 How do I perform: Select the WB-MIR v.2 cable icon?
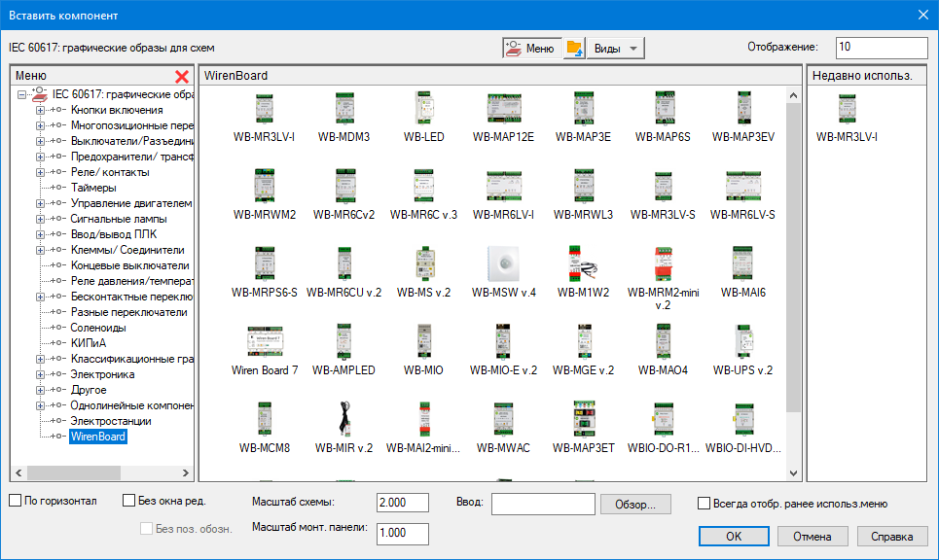point(343,420)
